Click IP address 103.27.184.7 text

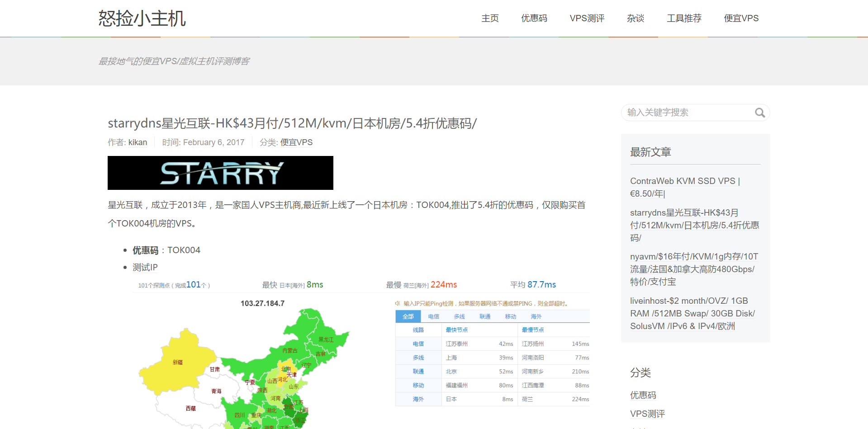click(x=262, y=303)
